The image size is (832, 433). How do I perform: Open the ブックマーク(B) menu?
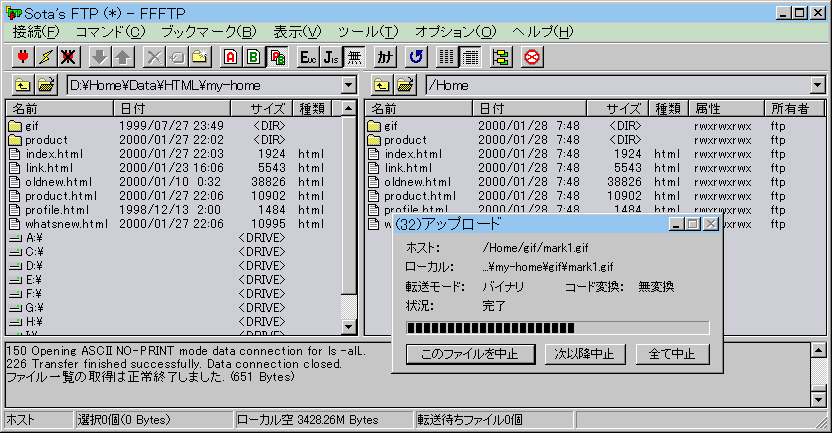point(209,32)
